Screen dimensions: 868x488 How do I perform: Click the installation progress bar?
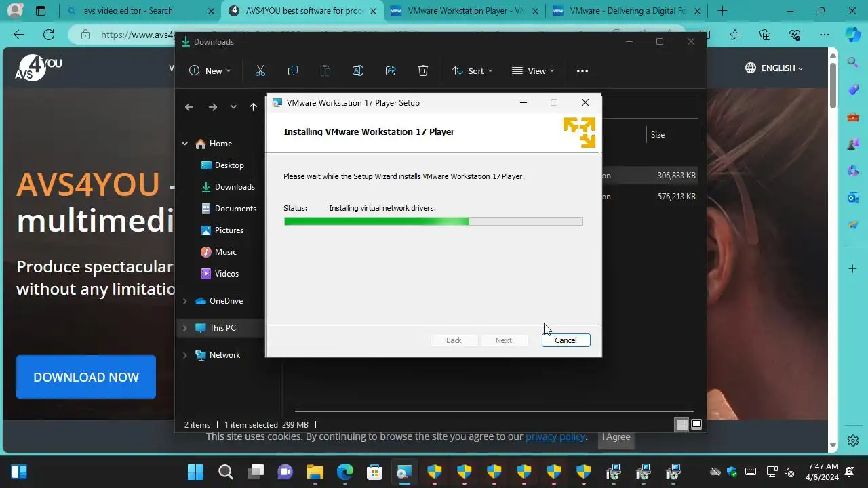click(433, 221)
